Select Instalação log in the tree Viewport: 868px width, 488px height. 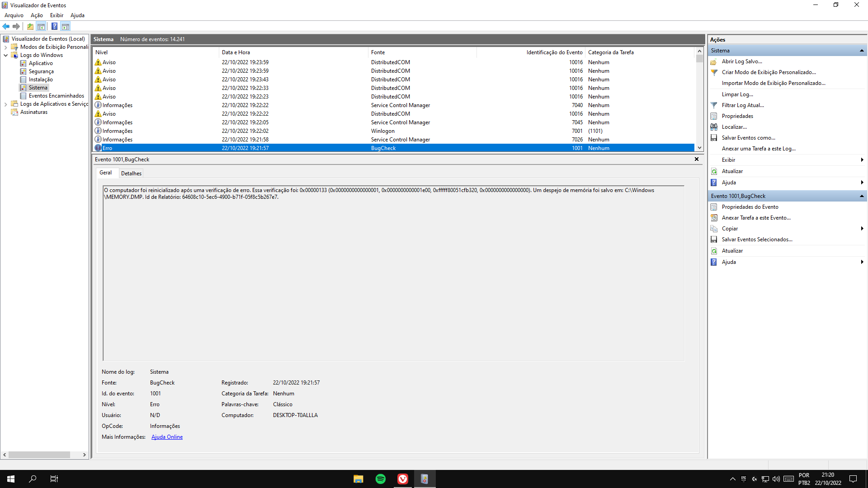41,80
